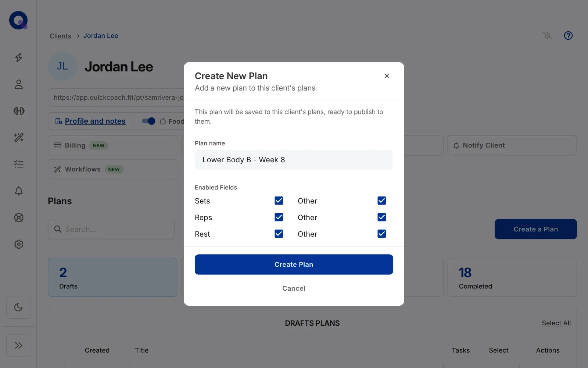Click the Jordan Lee breadcrumb
The image size is (588, 368).
coord(101,36)
